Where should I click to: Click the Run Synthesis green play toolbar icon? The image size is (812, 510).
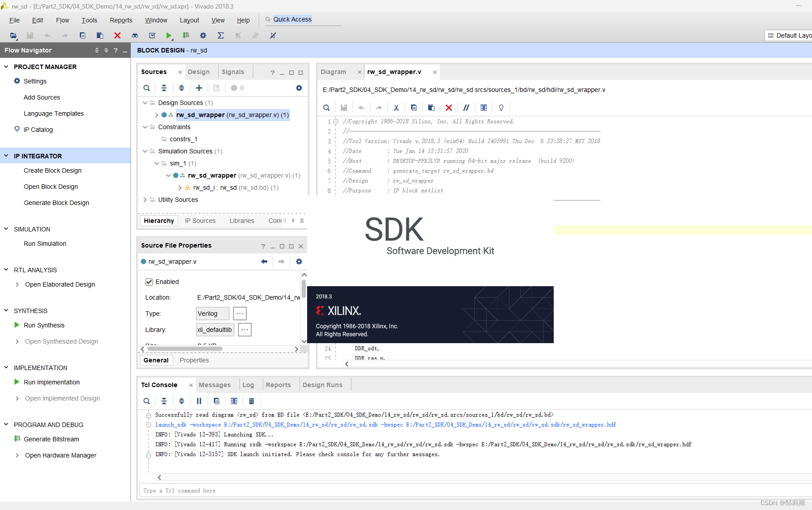point(169,35)
